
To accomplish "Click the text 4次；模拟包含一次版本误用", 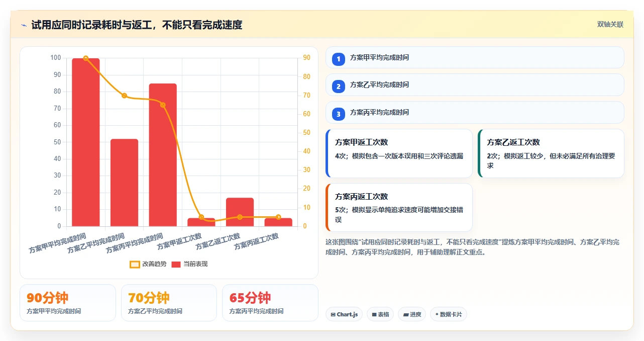I will [x=399, y=156].
